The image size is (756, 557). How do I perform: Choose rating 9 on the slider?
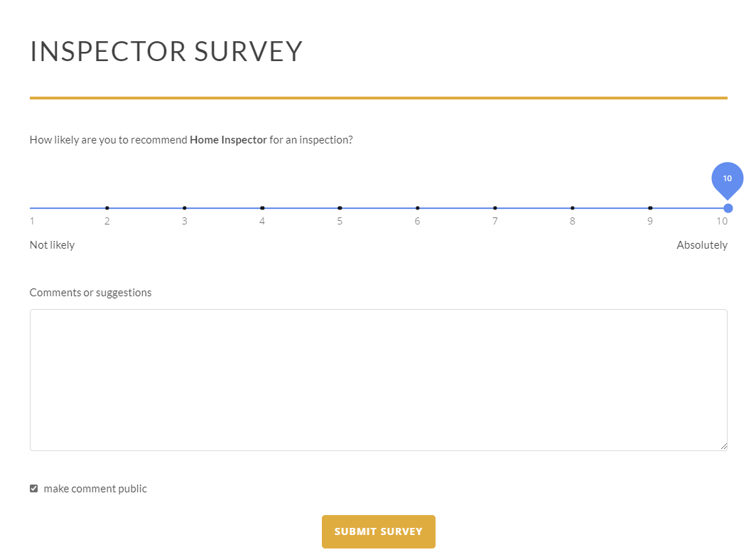(650, 208)
